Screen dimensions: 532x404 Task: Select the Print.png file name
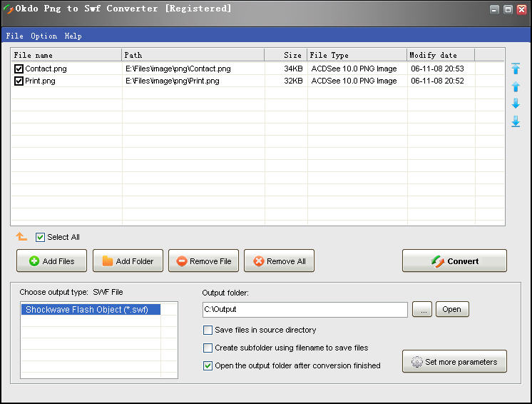[x=40, y=81]
